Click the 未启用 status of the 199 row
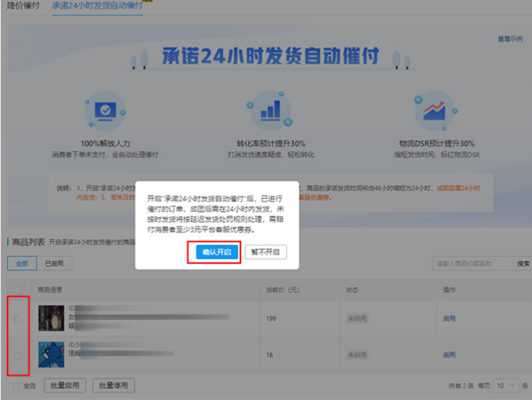The height and width of the screenshot is (400, 532). click(x=357, y=318)
